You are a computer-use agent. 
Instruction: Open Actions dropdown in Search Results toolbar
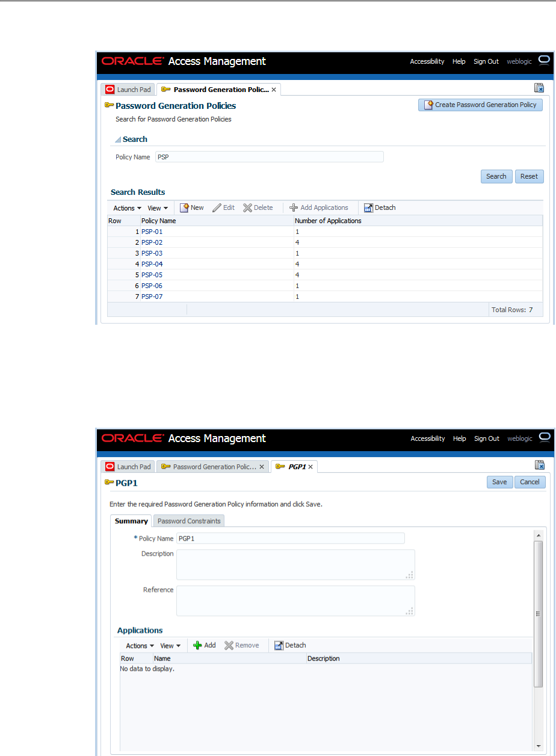click(128, 208)
